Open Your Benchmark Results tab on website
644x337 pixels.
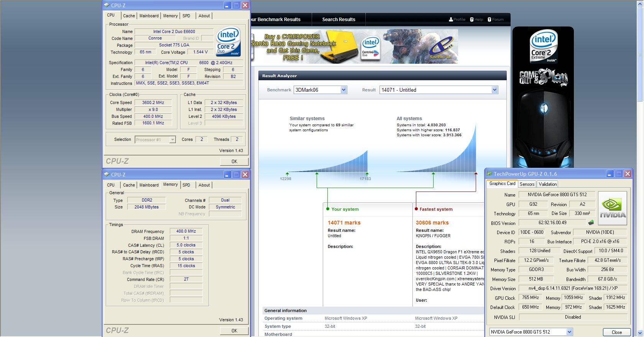[281, 20]
